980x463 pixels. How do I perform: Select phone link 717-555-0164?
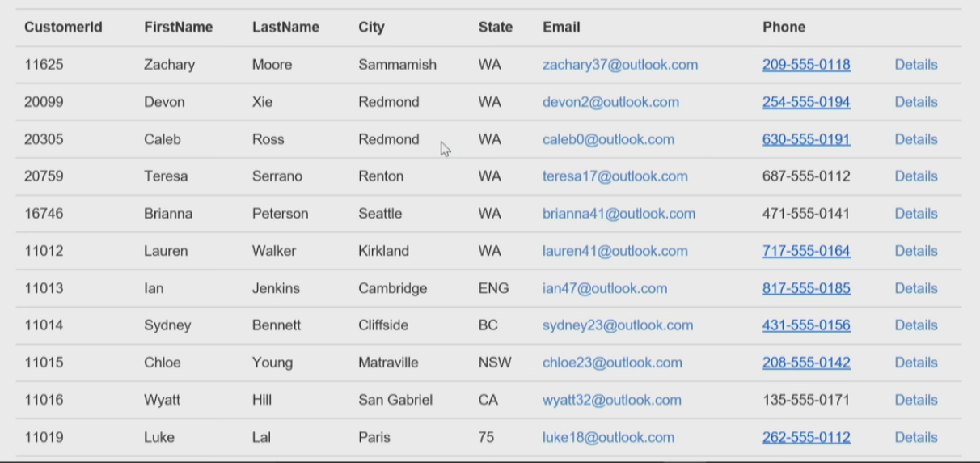point(806,251)
